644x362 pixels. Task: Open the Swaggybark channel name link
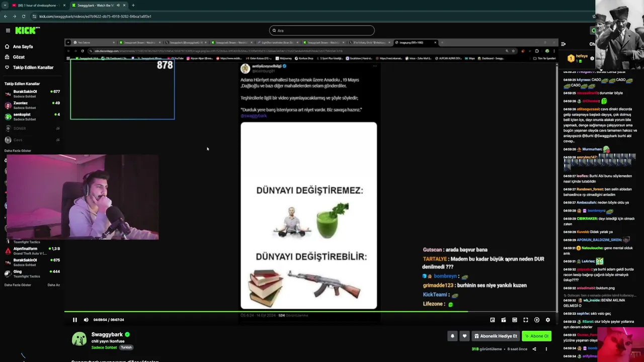pyautogui.click(x=107, y=334)
